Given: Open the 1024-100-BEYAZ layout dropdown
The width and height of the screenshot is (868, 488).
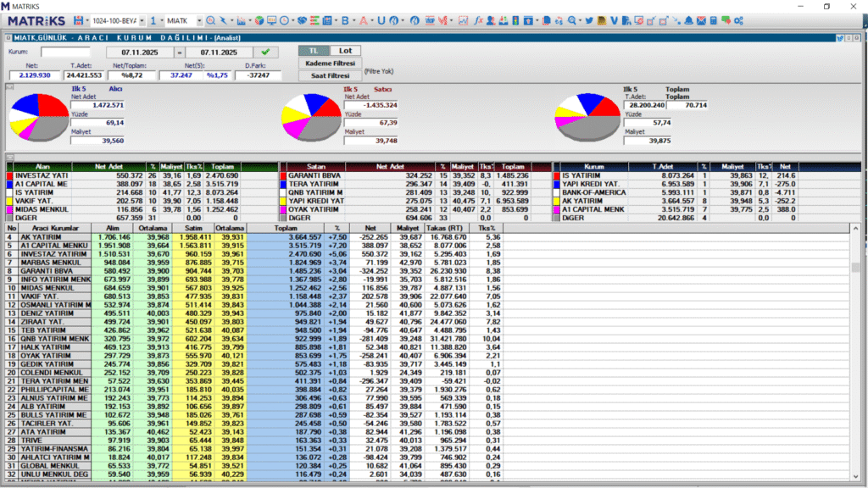Looking at the screenshot, I should [x=142, y=19].
